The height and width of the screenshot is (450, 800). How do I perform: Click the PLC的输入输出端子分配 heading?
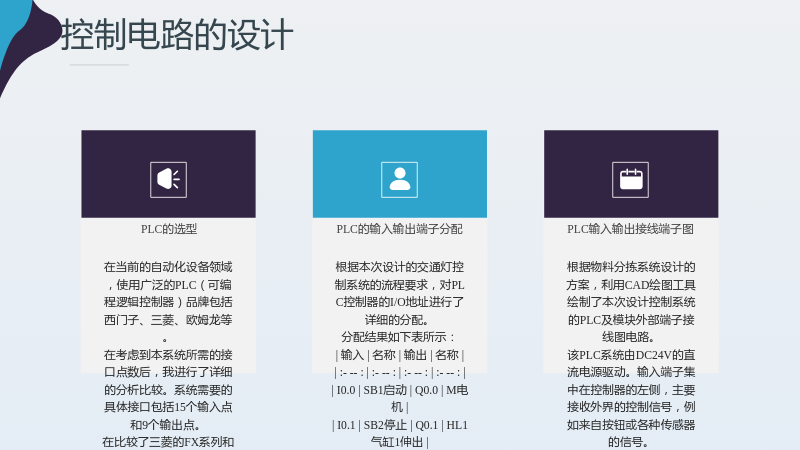[399, 229]
